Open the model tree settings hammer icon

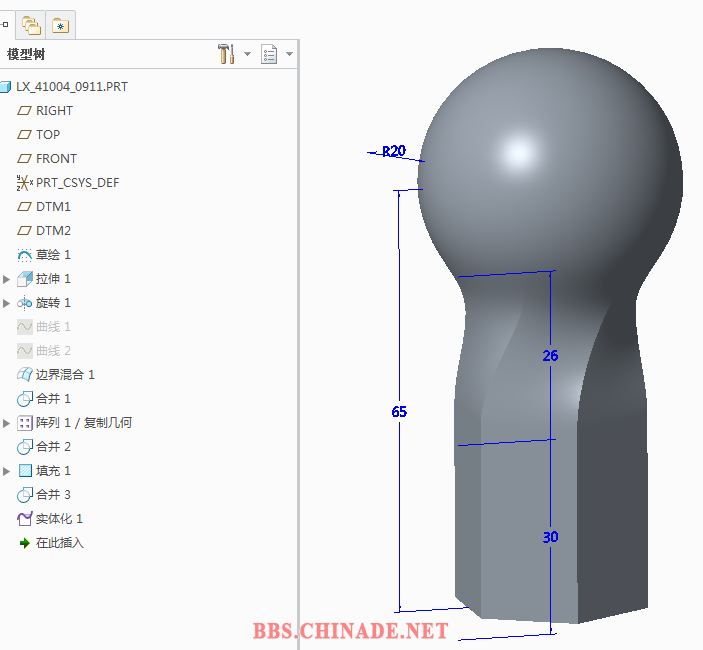point(226,54)
